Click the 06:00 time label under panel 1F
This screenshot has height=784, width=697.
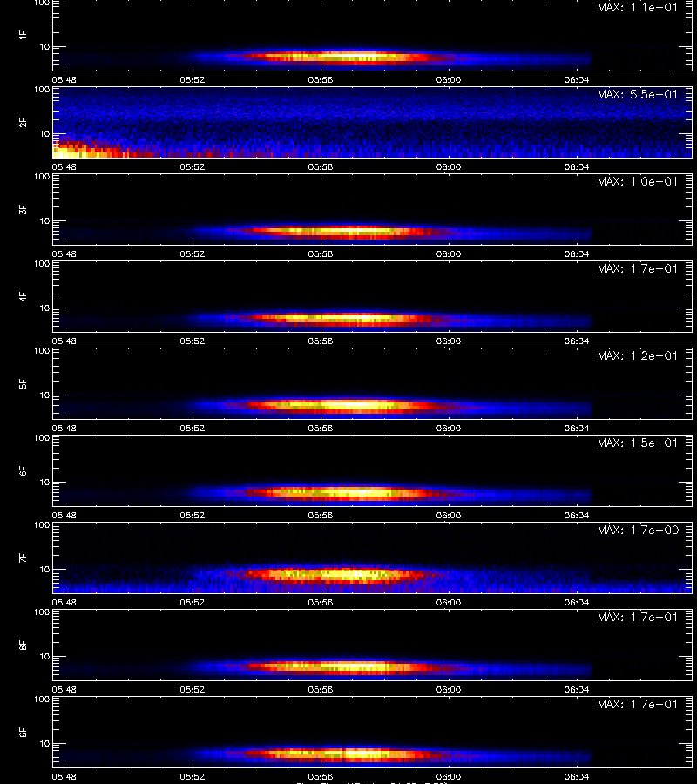[x=449, y=79]
